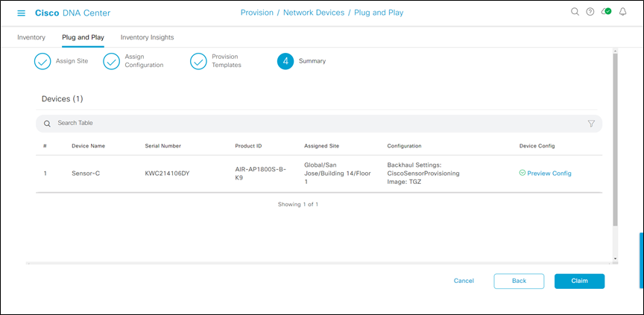This screenshot has width=644, height=315.
Task: Select the Plug and Play tab
Action: 83,37
